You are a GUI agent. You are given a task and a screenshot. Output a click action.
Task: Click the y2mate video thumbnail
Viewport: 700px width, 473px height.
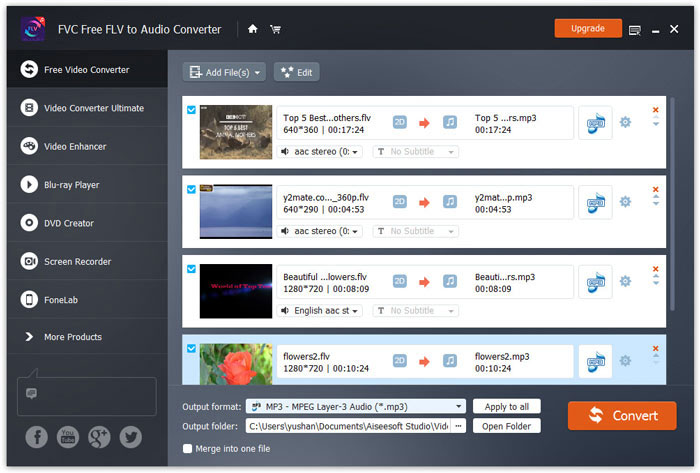236,212
